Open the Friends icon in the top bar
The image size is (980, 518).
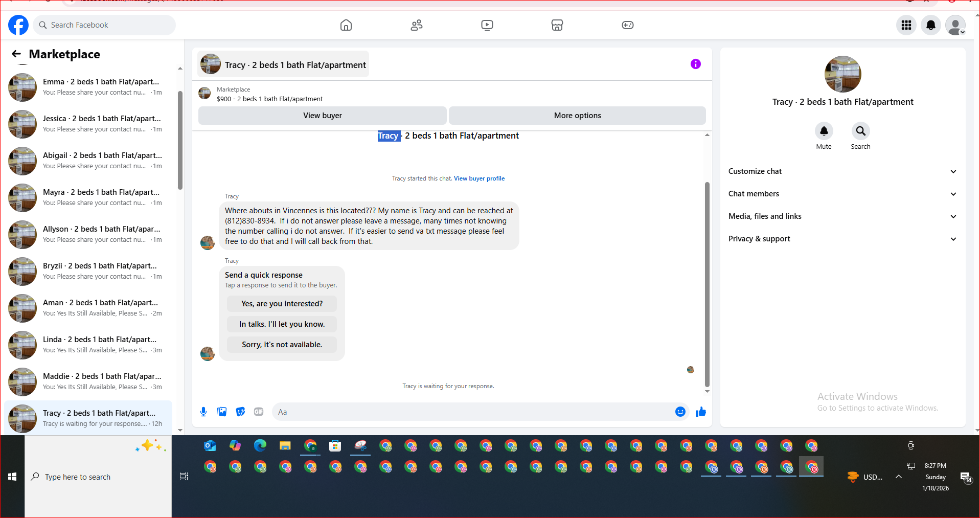point(417,25)
